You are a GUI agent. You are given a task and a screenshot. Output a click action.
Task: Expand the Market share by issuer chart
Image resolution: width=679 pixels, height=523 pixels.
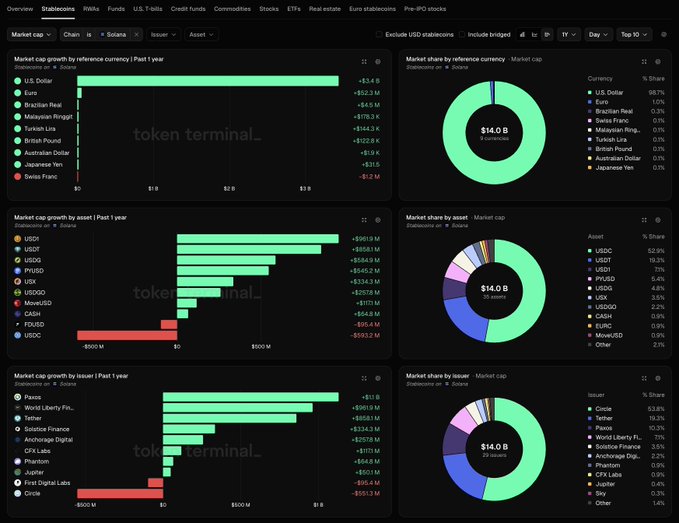tap(644, 378)
